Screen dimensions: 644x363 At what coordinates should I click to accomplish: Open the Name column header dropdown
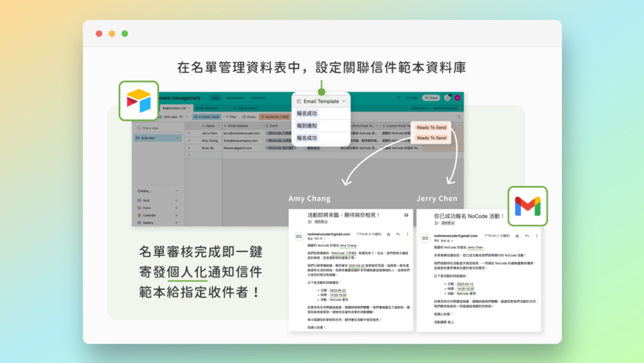tap(219, 126)
